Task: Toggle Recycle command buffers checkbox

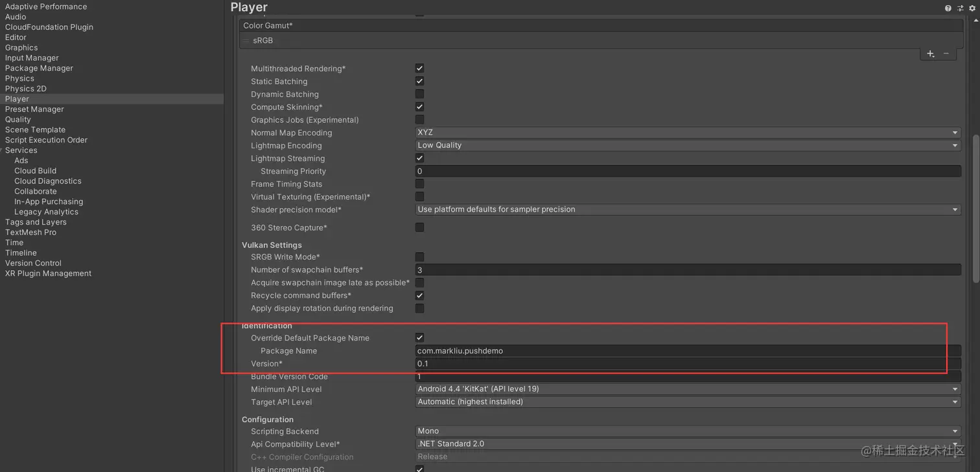Action: pos(419,295)
